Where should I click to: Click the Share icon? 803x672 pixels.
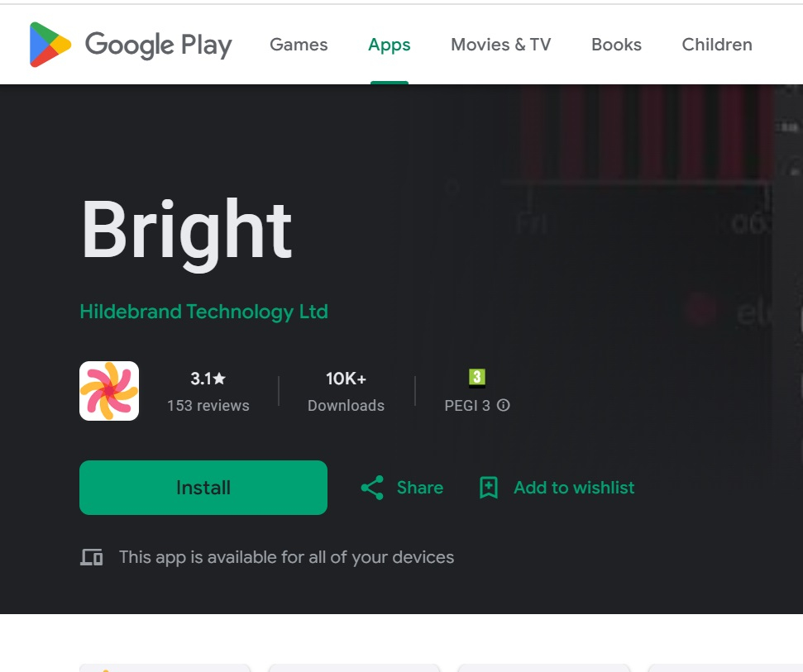coord(372,488)
